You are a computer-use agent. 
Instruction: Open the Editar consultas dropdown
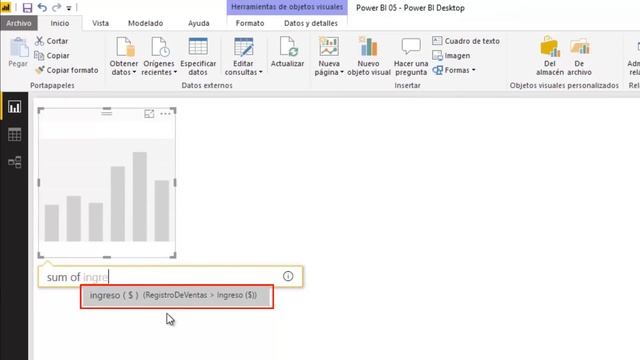coord(243,56)
